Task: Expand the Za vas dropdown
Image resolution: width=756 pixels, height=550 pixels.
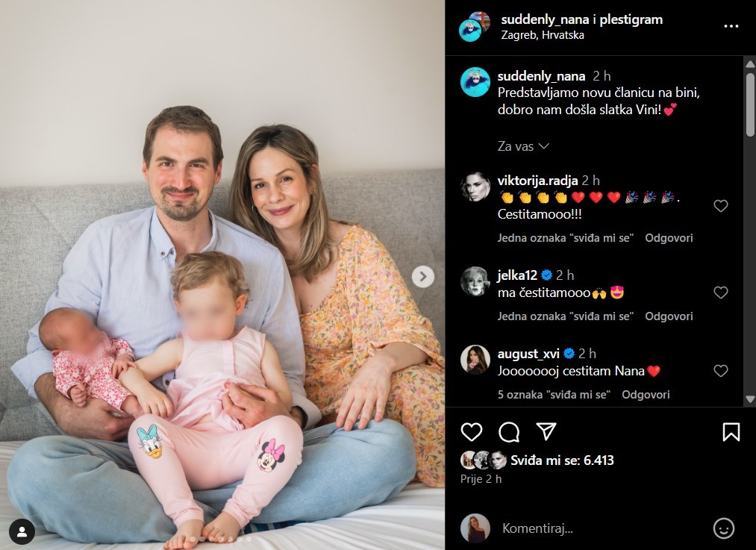Action: click(523, 146)
